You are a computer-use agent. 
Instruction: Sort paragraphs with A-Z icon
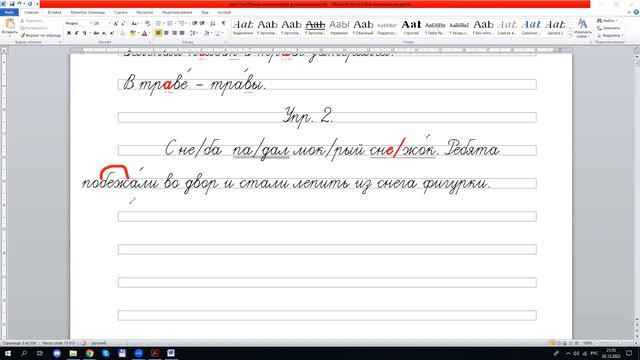click(x=213, y=24)
